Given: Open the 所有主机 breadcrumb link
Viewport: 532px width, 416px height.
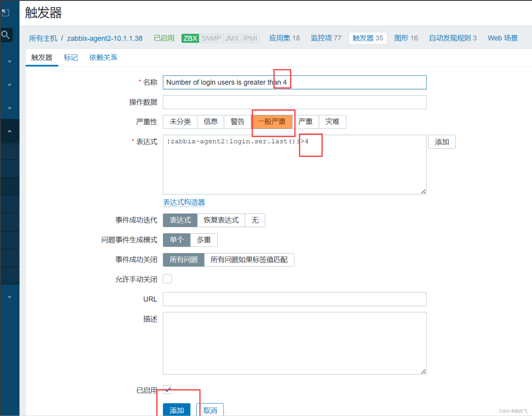Looking at the screenshot, I should coord(43,38).
